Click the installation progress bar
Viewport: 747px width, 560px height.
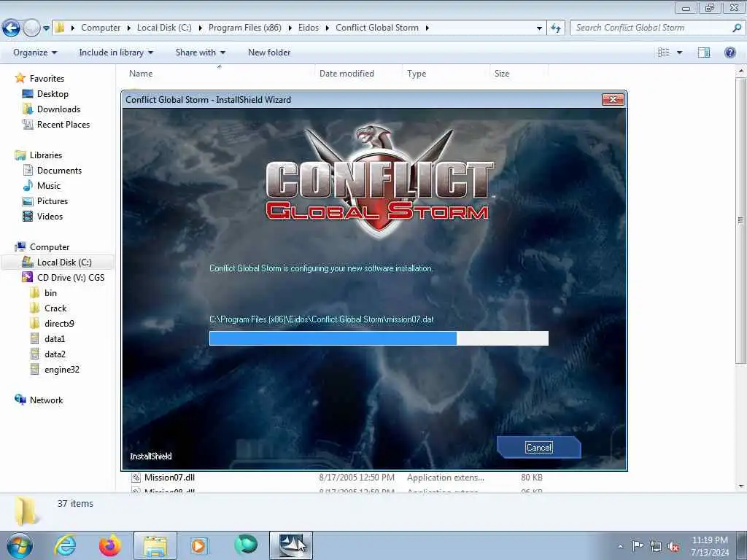tap(379, 338)
